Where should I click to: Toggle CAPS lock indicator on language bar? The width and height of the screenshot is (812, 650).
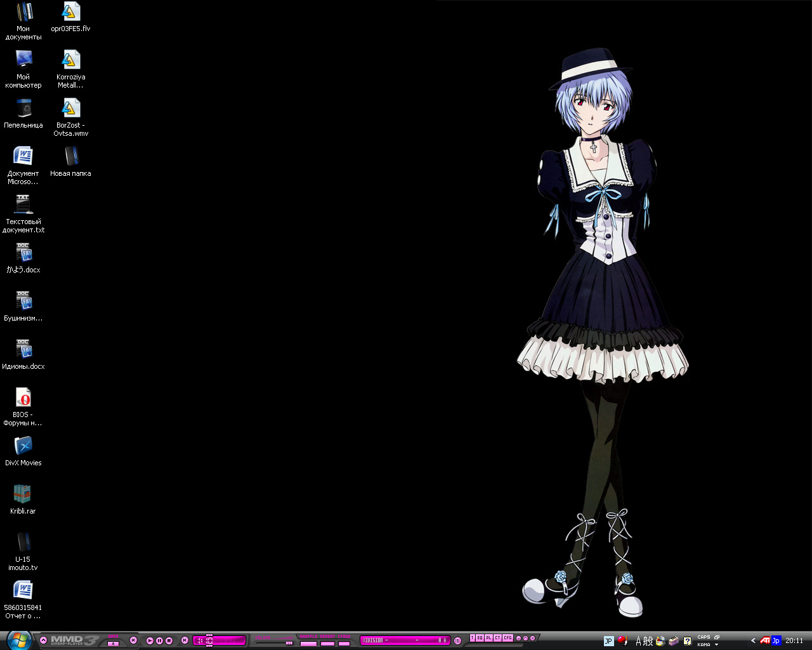click(x=704, y=637)
